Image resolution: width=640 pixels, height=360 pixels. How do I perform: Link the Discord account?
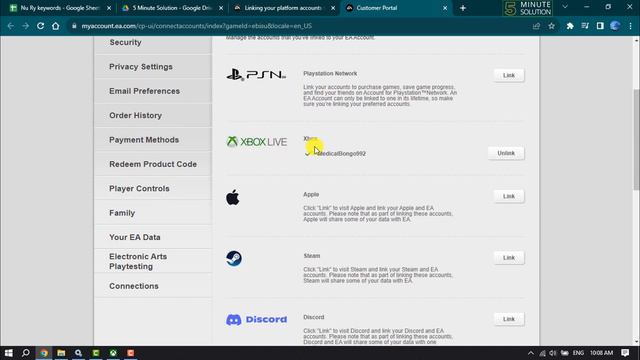coord(509,319)
